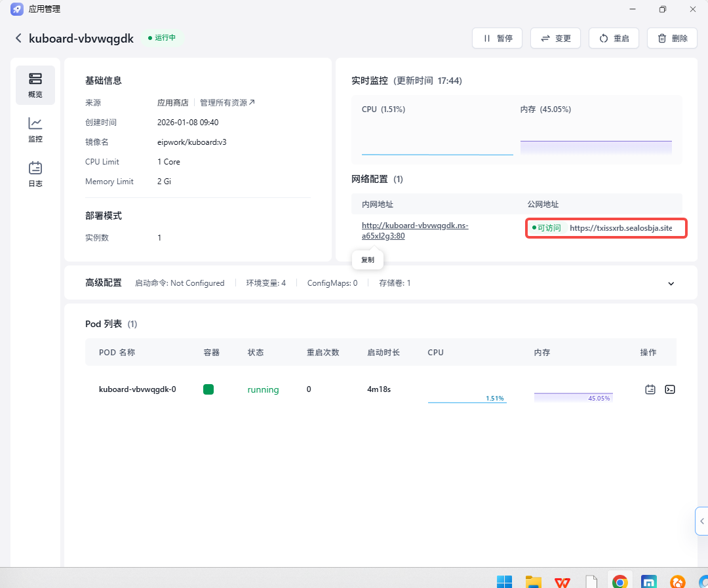Click the 重启次数 column header
Screen dimensions: 708x588
pyautogui.click(x=323, y=352)
